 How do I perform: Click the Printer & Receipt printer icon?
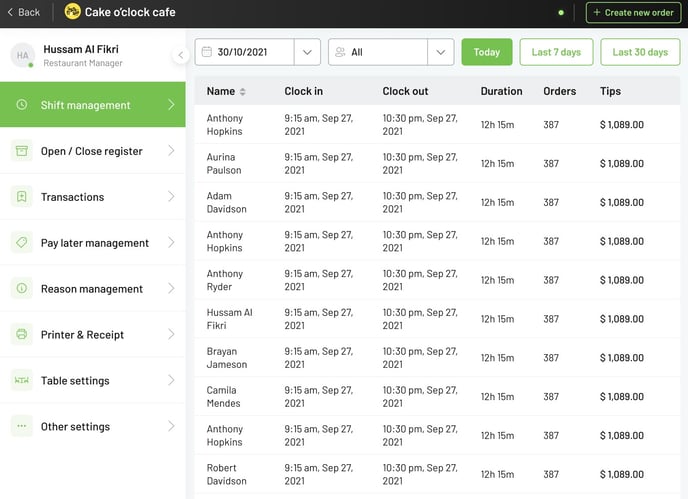click(x=22, y=334)
